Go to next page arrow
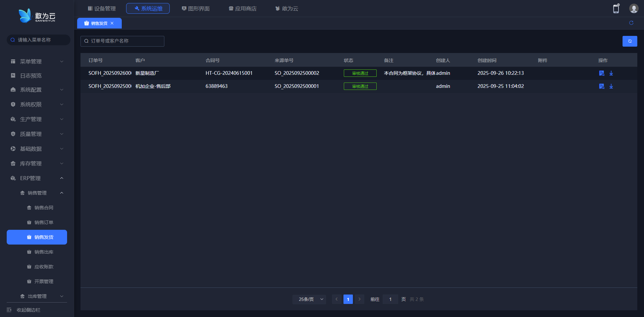644x317 pixels. pos(360,299)
